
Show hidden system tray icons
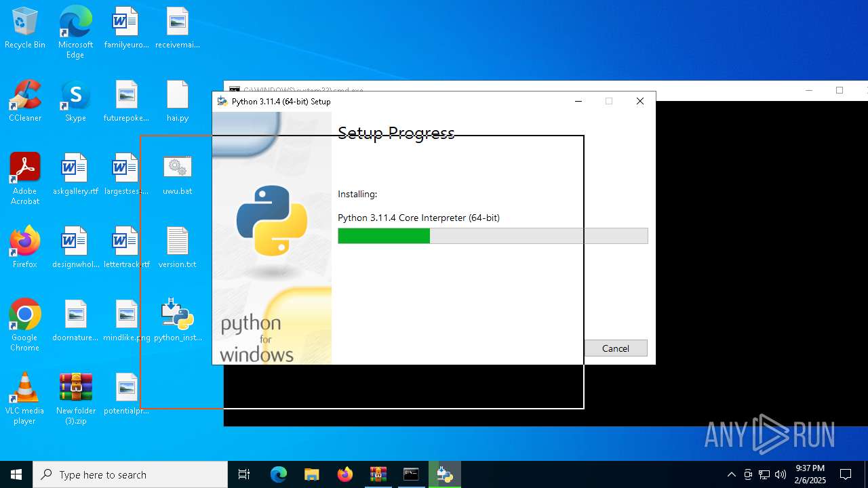[731, 474]
